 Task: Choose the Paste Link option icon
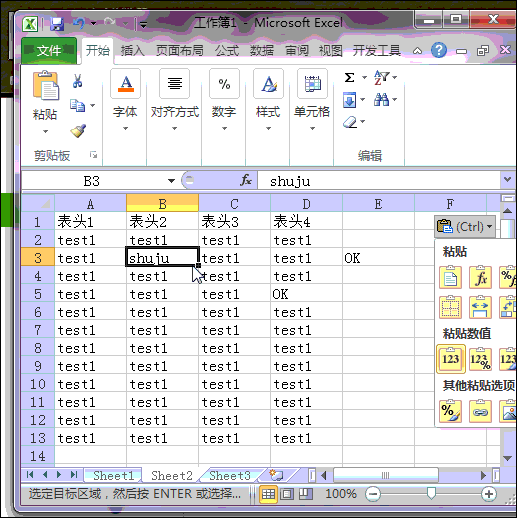click(480, 411)
